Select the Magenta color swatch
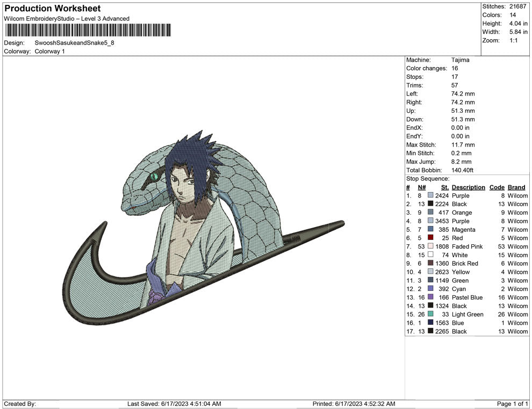This screenshot has height=409, width=532. (430, 229)
